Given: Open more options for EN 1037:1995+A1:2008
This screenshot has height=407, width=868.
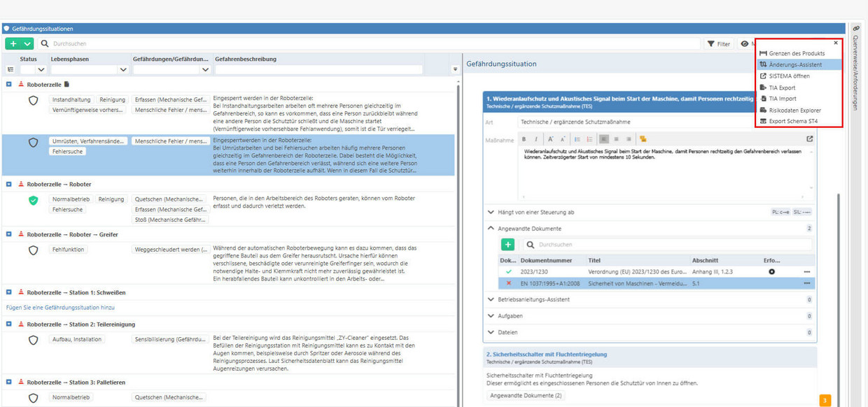Looking at the screenshot, I should pyautogui.click(x=806, y=283).
